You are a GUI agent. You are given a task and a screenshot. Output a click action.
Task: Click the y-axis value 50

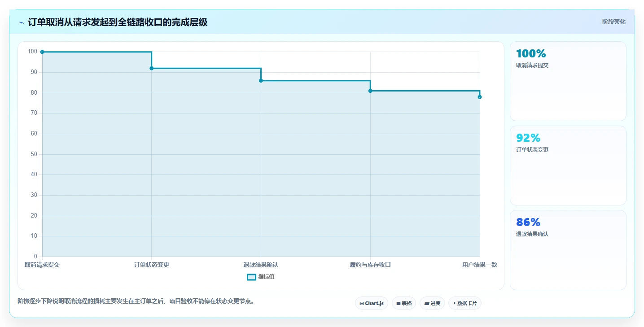tap(34, 154)
